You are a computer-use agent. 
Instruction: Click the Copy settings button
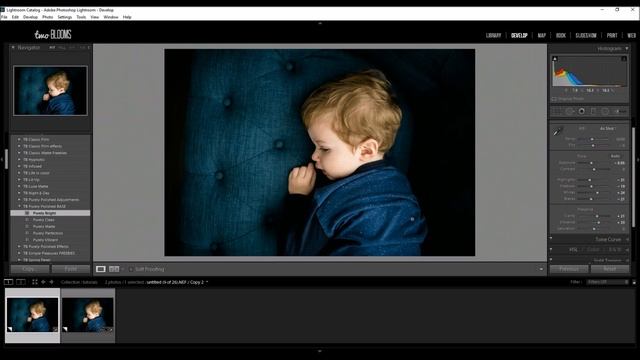(30, 269)
